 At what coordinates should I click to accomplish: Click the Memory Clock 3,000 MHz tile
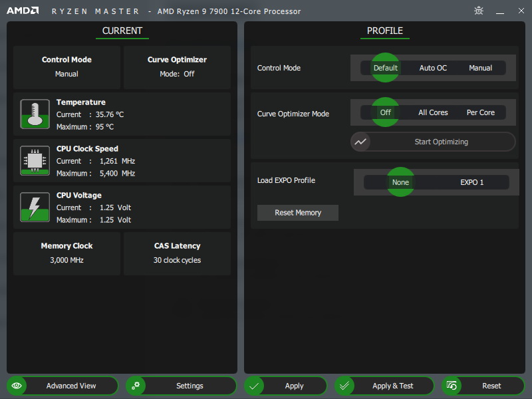click(x=67, y=253)
